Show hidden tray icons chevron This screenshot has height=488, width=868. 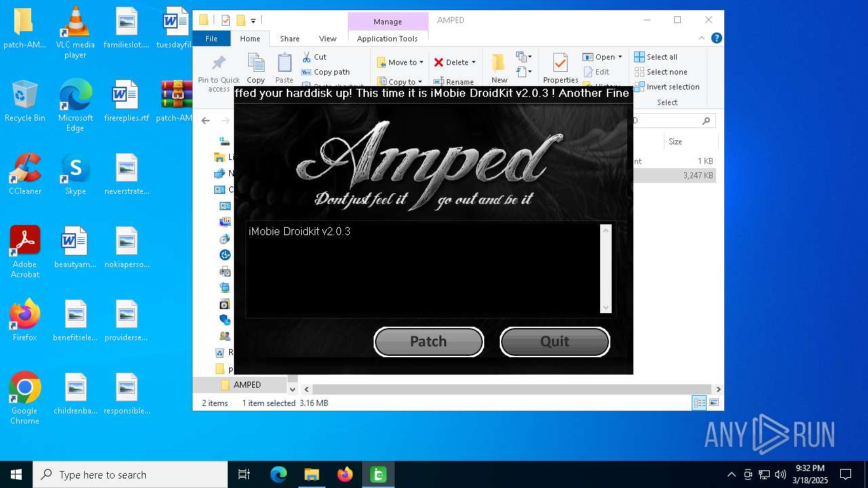coord(731,474)
